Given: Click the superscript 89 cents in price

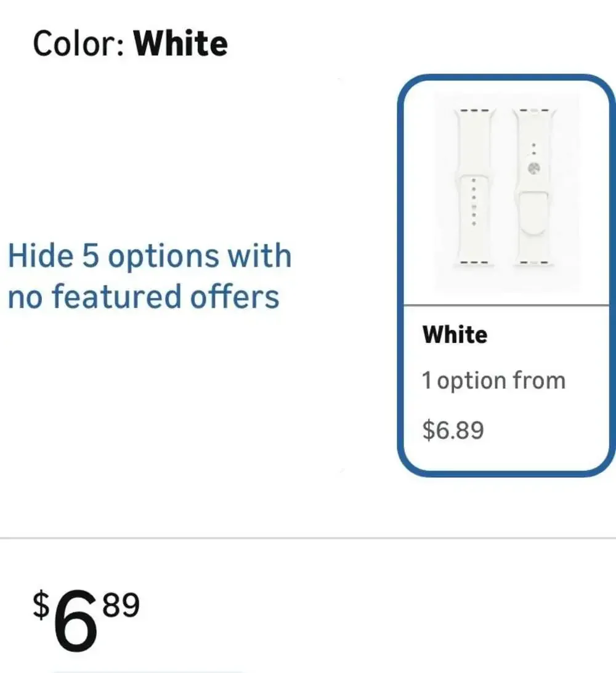Looking at the screenshot, I should tap(121, 605).
